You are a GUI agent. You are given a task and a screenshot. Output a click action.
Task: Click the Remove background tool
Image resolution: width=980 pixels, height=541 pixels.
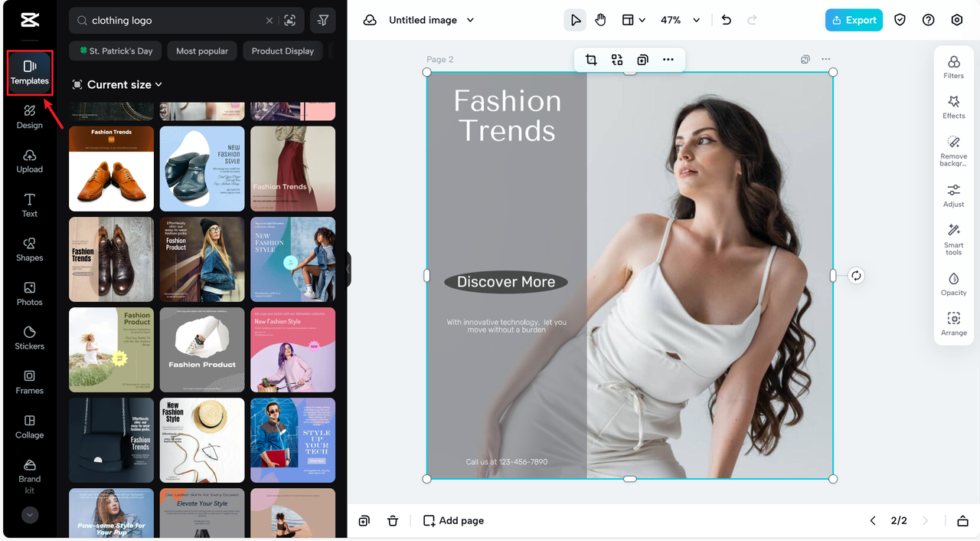[x=954, y=151]
